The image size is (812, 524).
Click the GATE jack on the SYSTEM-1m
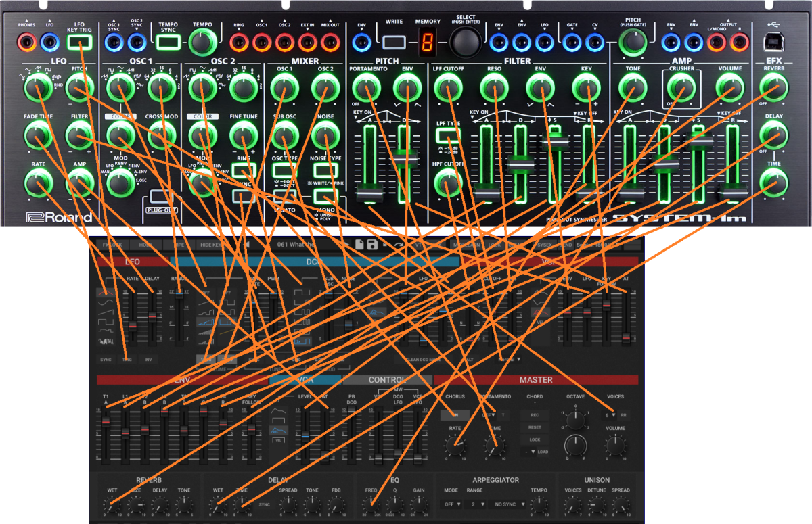(x=572, y=43)
